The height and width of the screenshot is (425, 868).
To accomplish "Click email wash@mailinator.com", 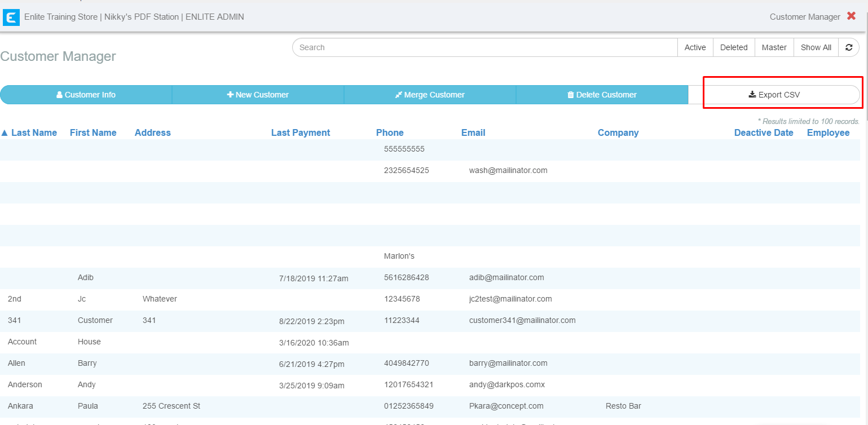I will tap(508, 170).
